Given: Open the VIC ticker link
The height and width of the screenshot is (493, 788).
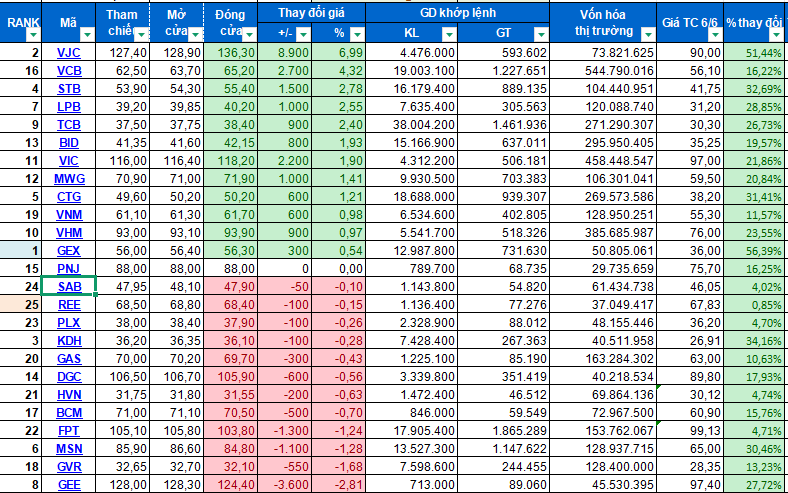Looking at the screenshot, I should point(69,161).
